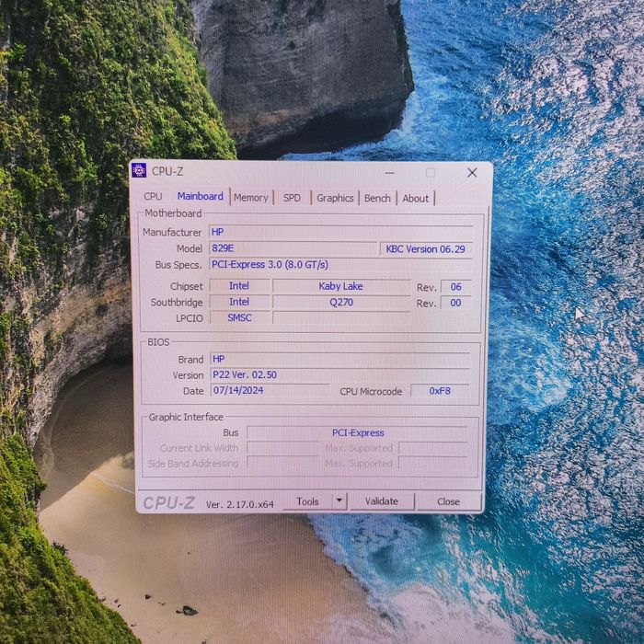Click the BIOS Date 07/14/2024
Screen dimensions: 644x644
[x=270, y=390]
